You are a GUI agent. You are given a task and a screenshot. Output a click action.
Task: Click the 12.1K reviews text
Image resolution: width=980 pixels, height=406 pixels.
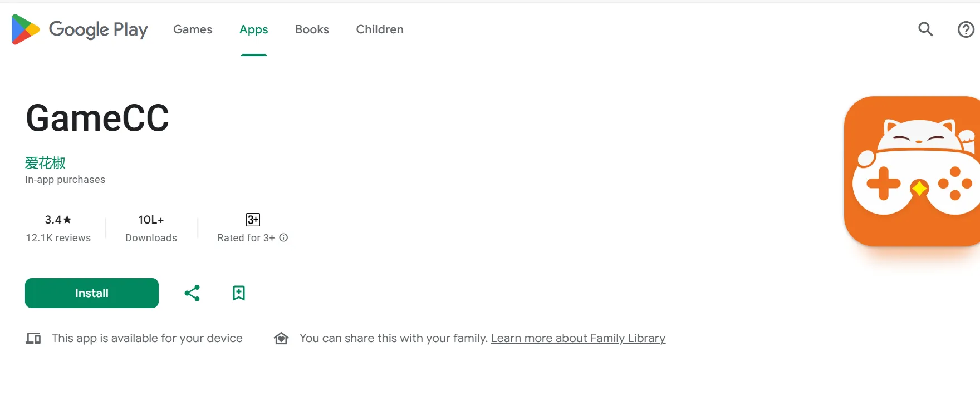pyautogui.click(x=58, y=238)
